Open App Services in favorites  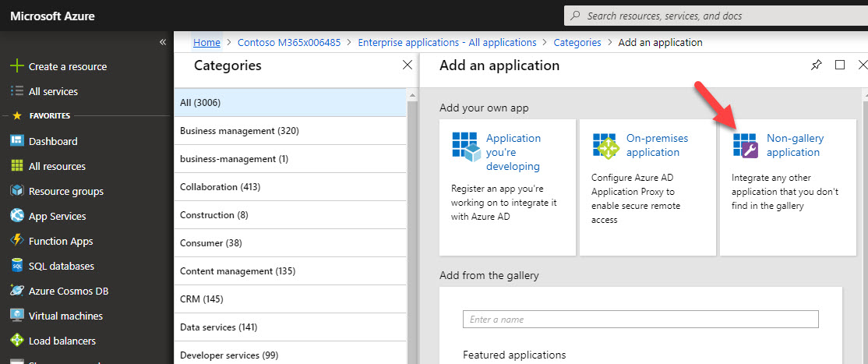point(57,216)
